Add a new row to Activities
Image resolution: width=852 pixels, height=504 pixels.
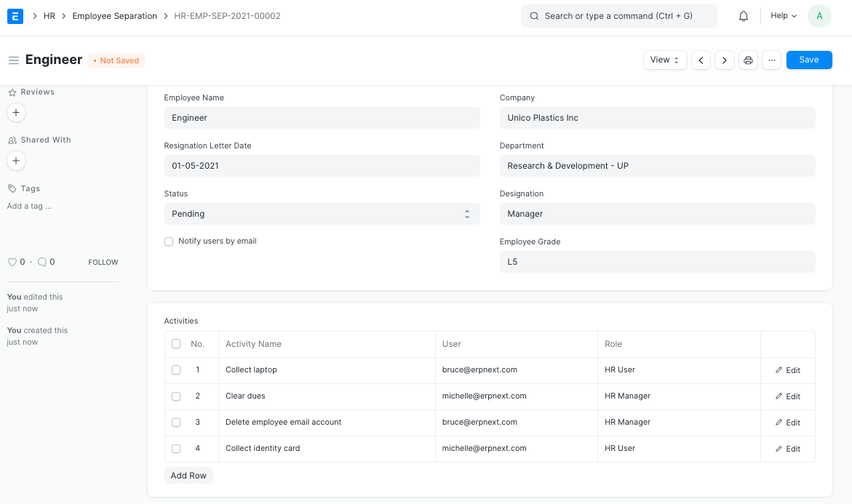click(x=188, y=475)
